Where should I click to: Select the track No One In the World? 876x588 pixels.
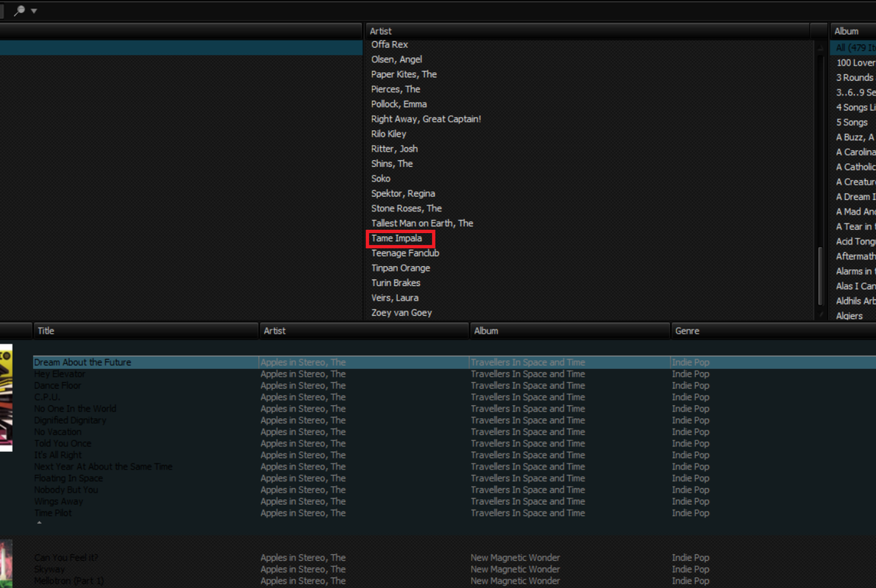(x=76, y=409)
